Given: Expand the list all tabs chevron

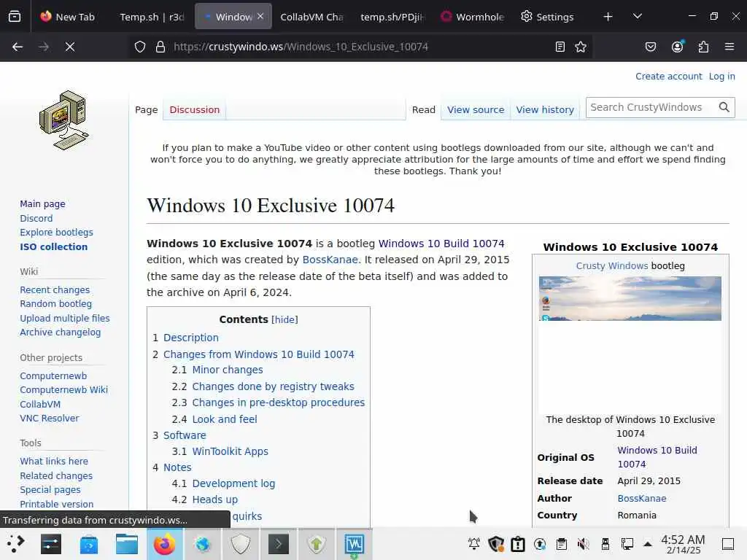Looking at the screenshot, I should tap(637, 17).
